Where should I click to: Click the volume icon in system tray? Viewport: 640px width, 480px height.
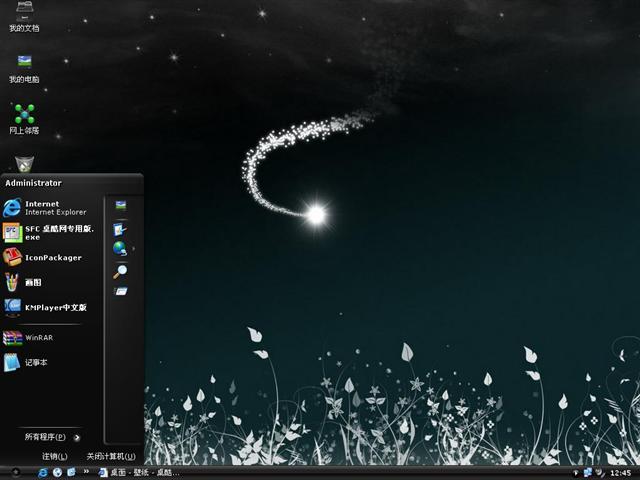click(x=599, y=473)
